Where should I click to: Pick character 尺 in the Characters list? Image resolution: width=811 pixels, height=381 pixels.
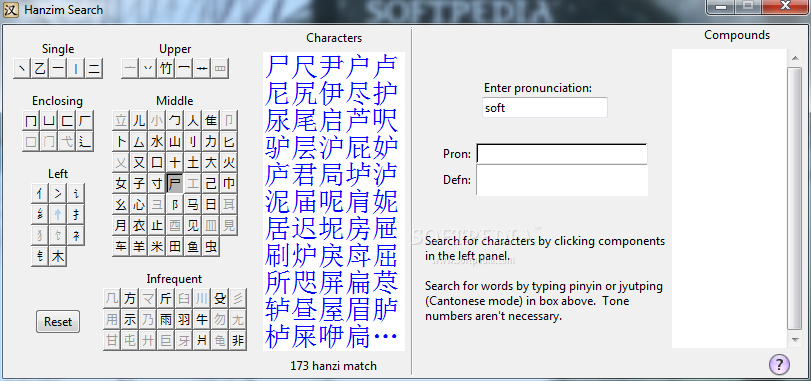304,67
